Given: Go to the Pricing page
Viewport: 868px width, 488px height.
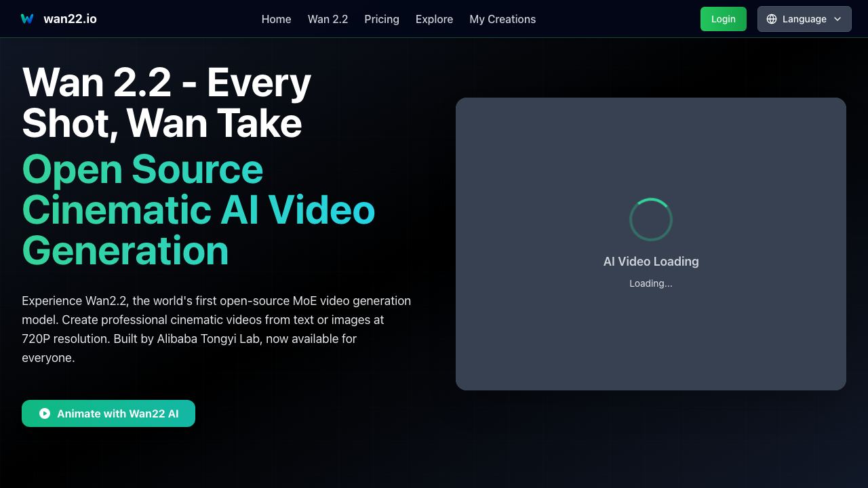Looking at the screenshot, I should (x=382, y=19).
